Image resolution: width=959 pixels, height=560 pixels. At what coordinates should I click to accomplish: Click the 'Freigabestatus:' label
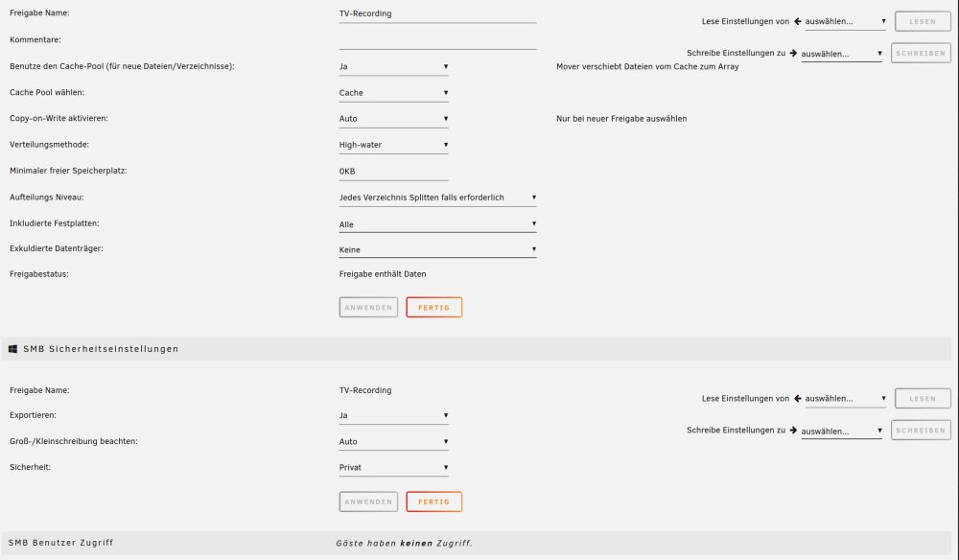pos(39,274)
